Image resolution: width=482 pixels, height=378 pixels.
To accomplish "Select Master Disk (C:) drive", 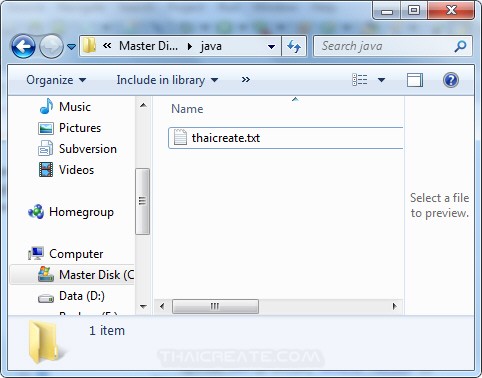I will point(72,275).
